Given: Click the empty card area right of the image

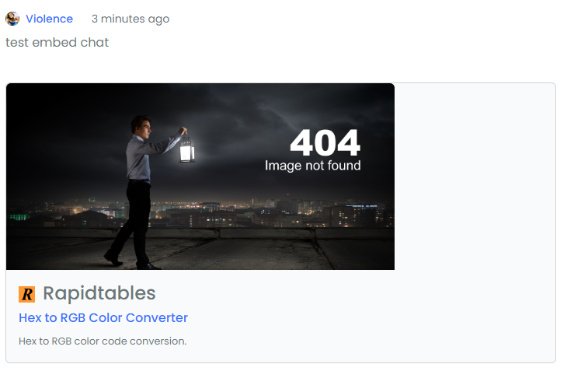Looking at the screenshot, I should click(x=474, y=176).
